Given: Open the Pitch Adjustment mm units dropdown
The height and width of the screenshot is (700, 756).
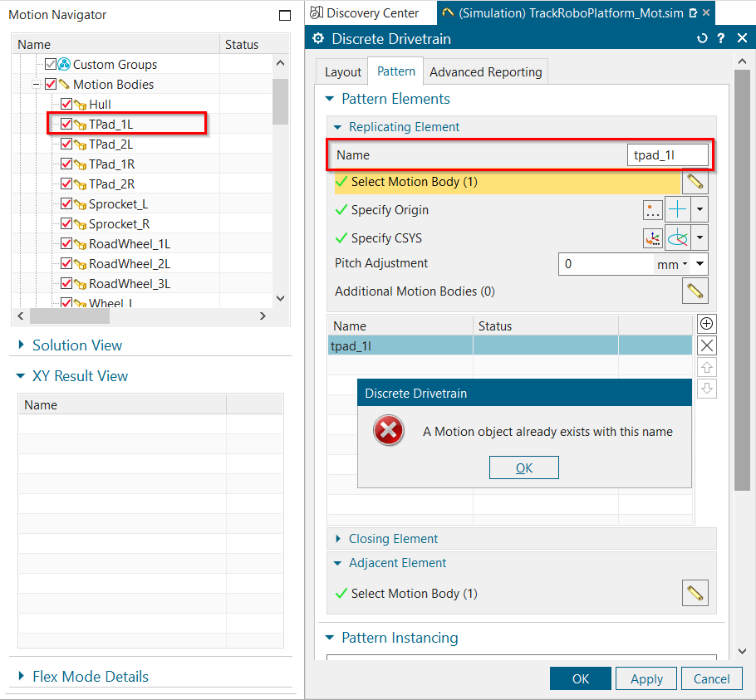Looking at the screenshot, I should (672, 264).
